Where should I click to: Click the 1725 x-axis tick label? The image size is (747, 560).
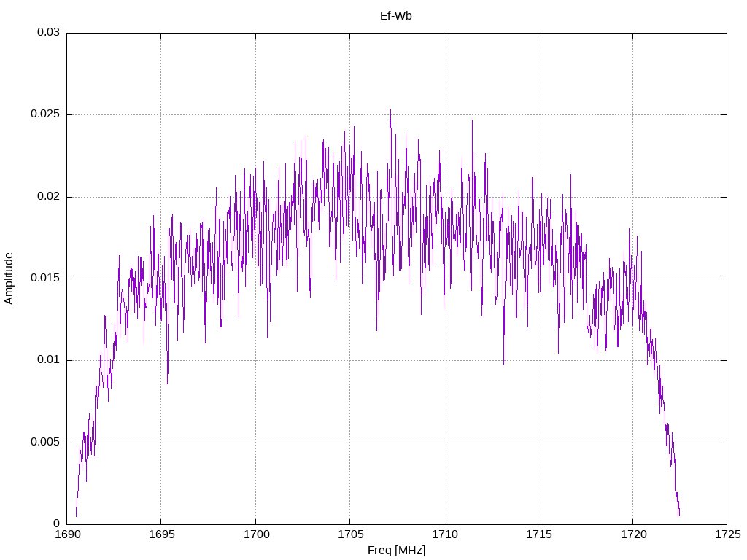click(727, 534)
